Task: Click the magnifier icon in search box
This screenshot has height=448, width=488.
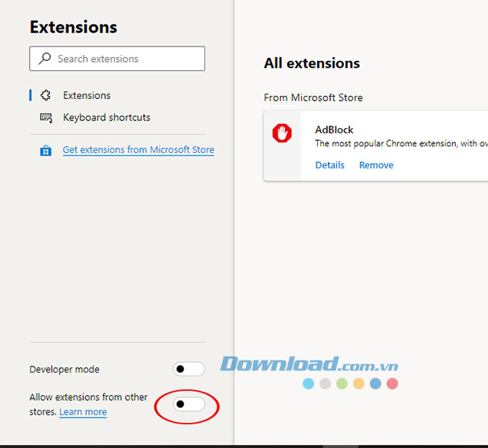Action: click(45, 59)
